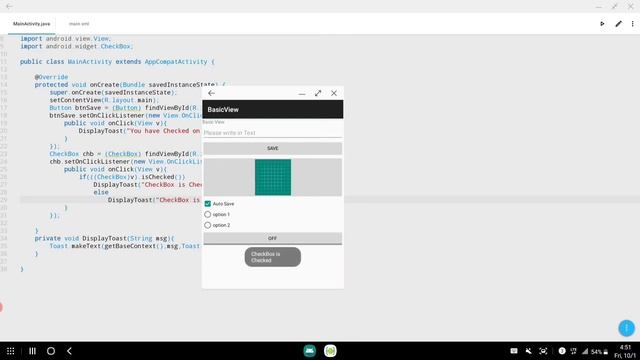Tap the teal grid image in BasicView
The image size is (640, 360).
[x=273, y=177]
